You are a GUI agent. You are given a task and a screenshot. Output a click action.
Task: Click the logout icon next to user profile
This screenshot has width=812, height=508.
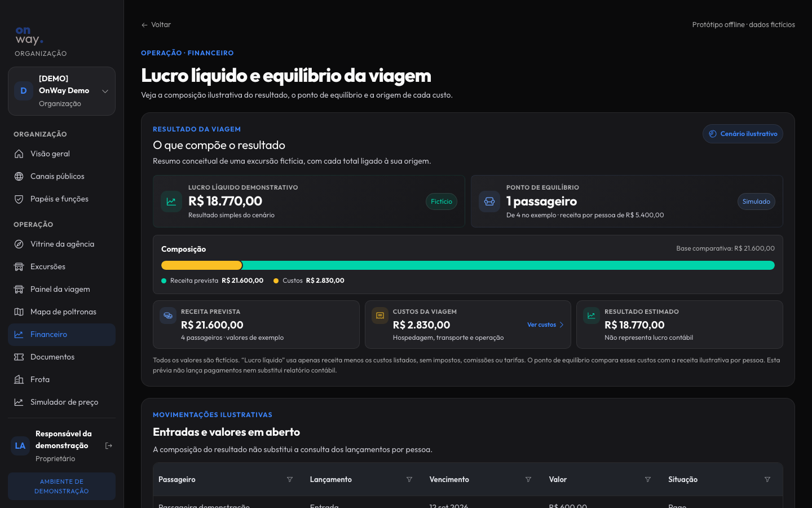109,445
